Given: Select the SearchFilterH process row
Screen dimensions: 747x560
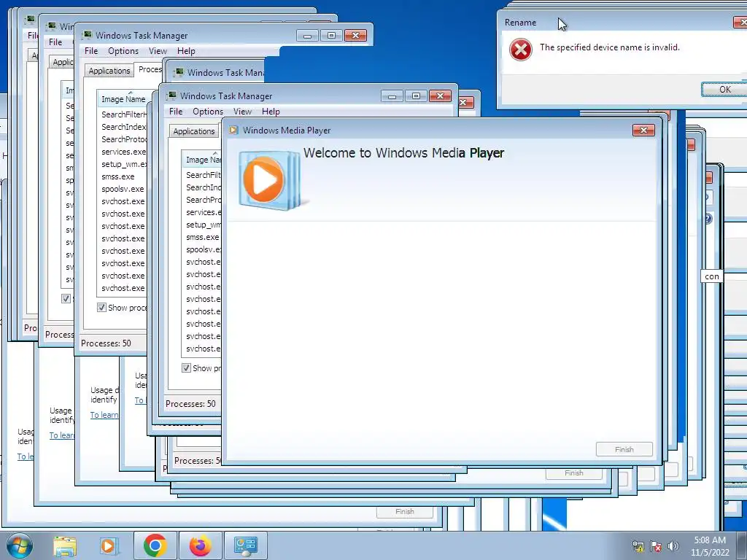Looking at the screenshot, I should click(x=124, y=114).
